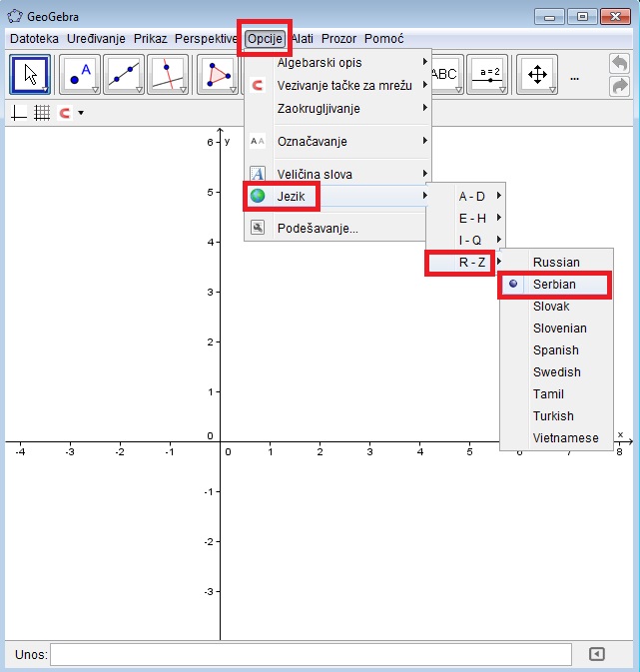Open the Datoteka menu
Viewport: 640px width, 672px height.
34,39
